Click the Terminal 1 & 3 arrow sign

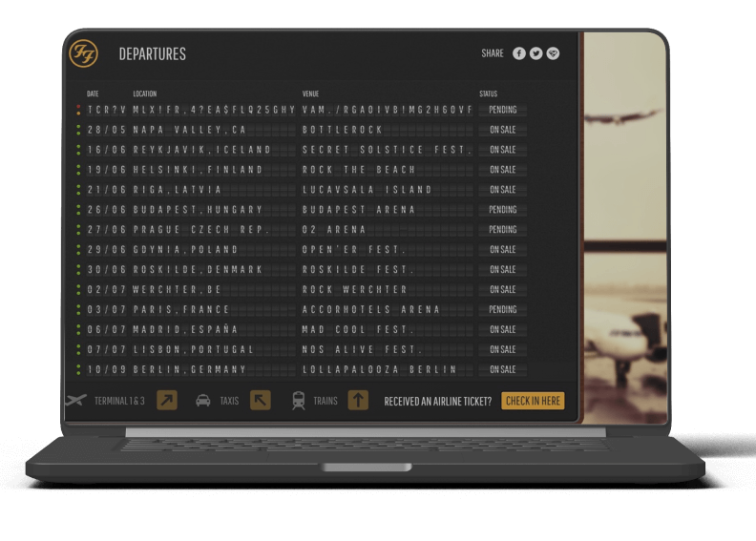point(167,401)
